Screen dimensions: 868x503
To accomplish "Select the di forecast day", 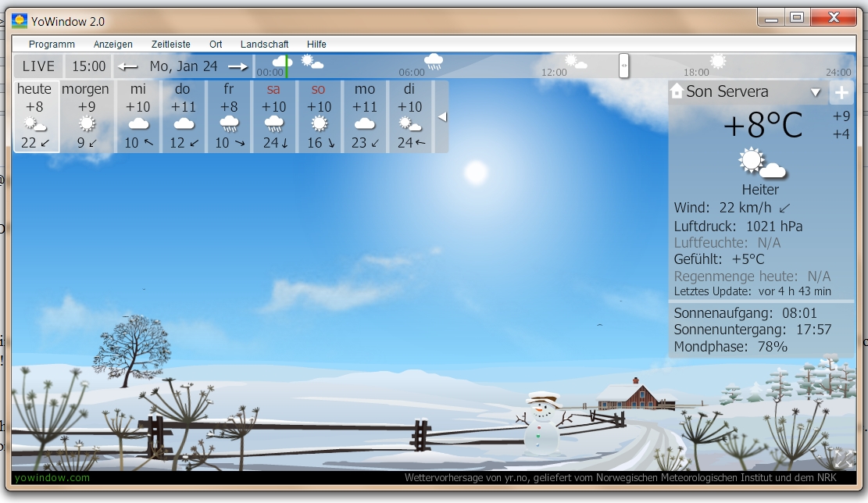I will [411, 116].
